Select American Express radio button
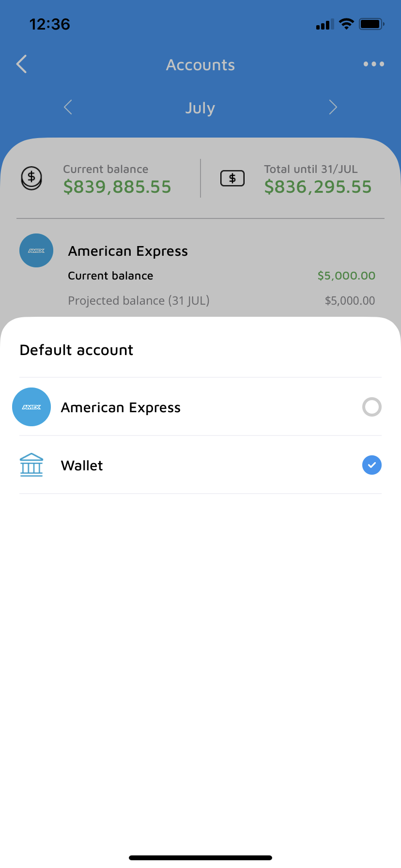 pyautogui.click(x=372, y=407)
